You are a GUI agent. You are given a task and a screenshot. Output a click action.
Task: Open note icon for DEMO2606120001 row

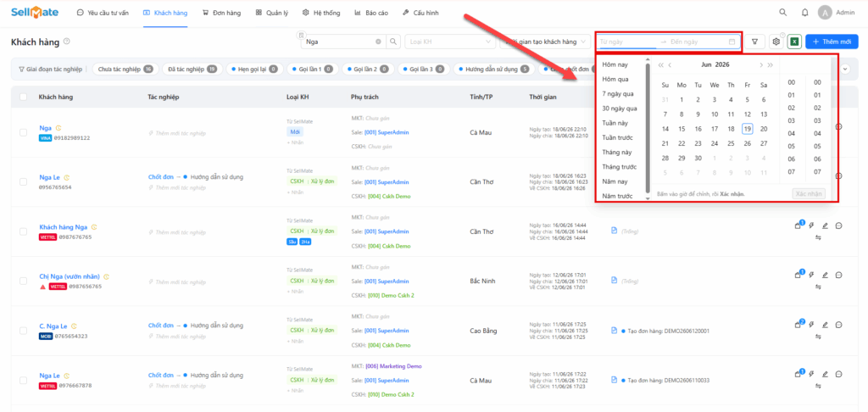click(614, 331)
